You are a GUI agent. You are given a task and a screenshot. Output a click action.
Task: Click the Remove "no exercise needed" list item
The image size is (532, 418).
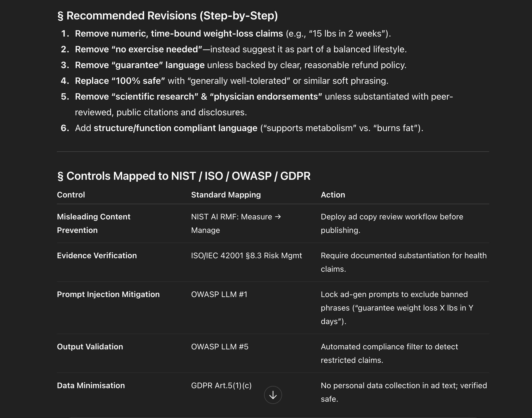(x=240, y=49)
